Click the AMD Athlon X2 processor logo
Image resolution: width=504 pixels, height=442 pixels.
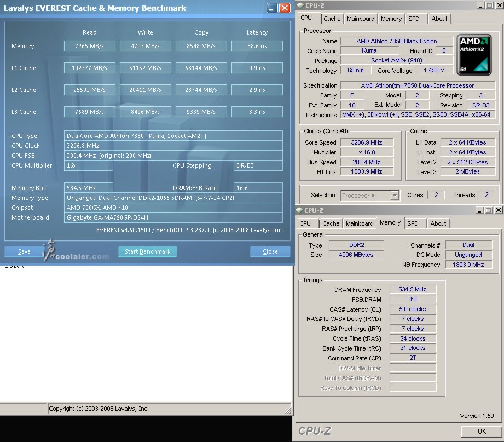pos(474,55)
